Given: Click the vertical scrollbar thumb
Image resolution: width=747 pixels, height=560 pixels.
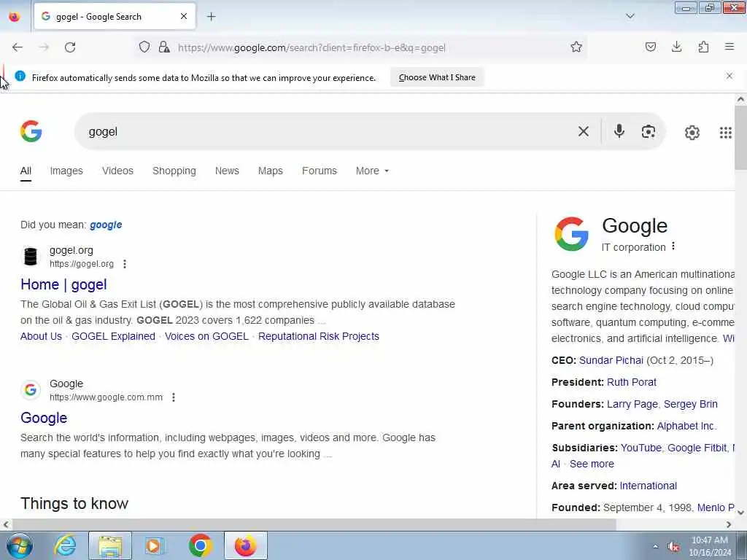Looking at the screenshot, I should click(x=740, y=137).
